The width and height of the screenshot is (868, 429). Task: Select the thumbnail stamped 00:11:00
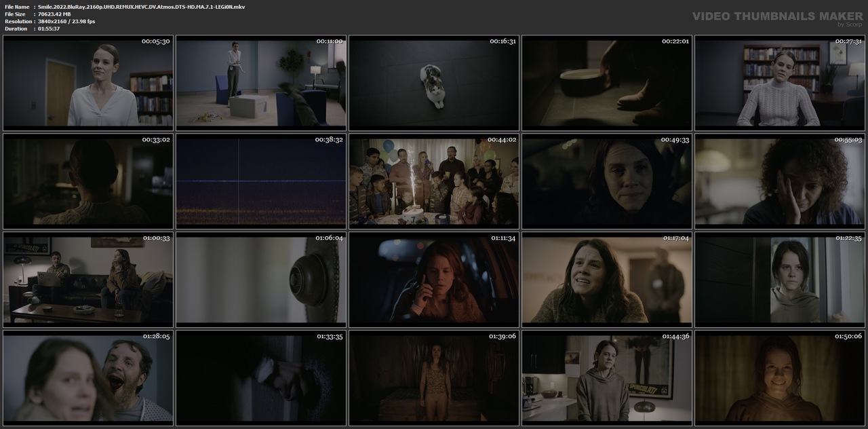[x=261, y=83]
